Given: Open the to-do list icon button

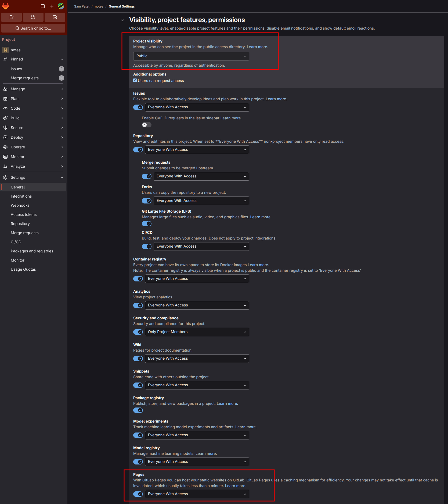Looking at the screenshot, I should pyautogui.click(x=55, y=17).
